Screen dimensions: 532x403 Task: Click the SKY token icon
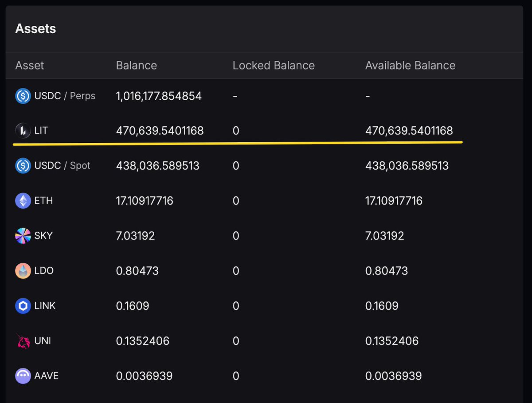[x=23, y=236]
